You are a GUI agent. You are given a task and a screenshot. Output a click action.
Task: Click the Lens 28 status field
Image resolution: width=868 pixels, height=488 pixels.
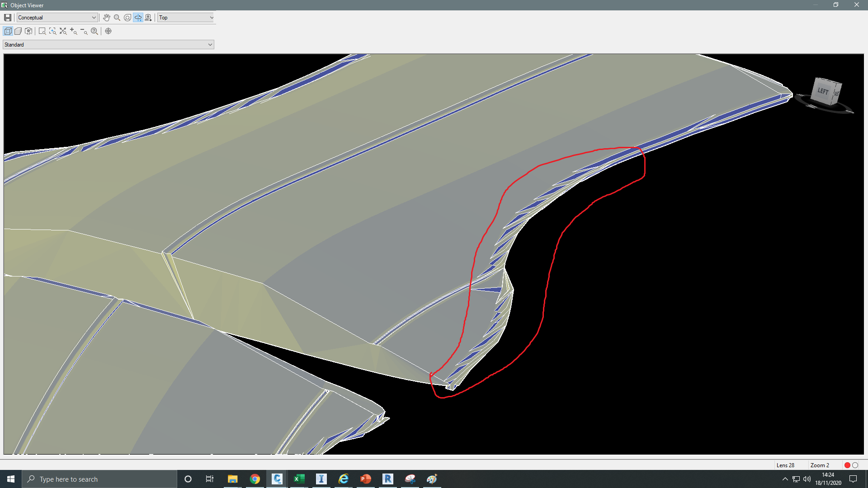pos(786,465)
